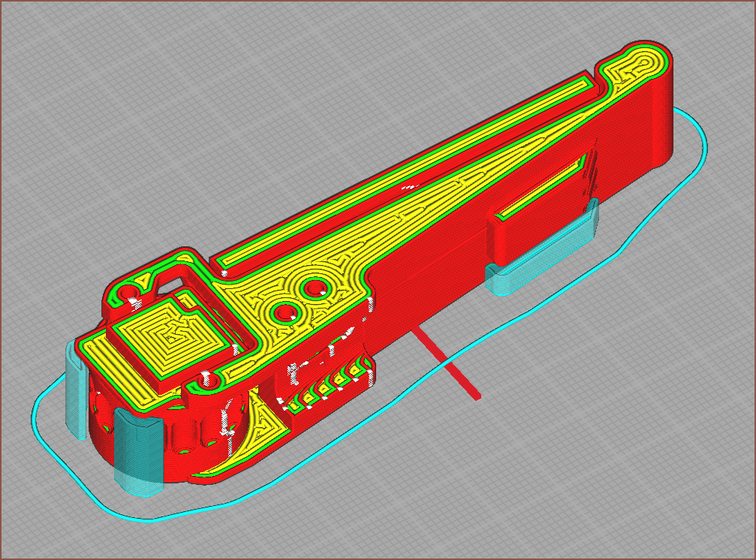The image size is (756, 560).
Task: Click the teal support at the far-left edge
Action: coord(74,390)
